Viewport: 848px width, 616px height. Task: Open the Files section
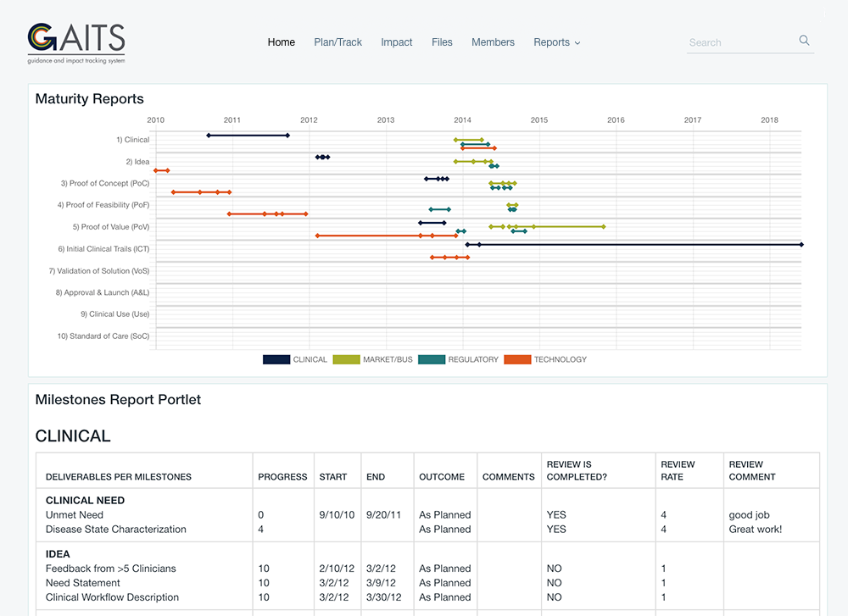442,42
